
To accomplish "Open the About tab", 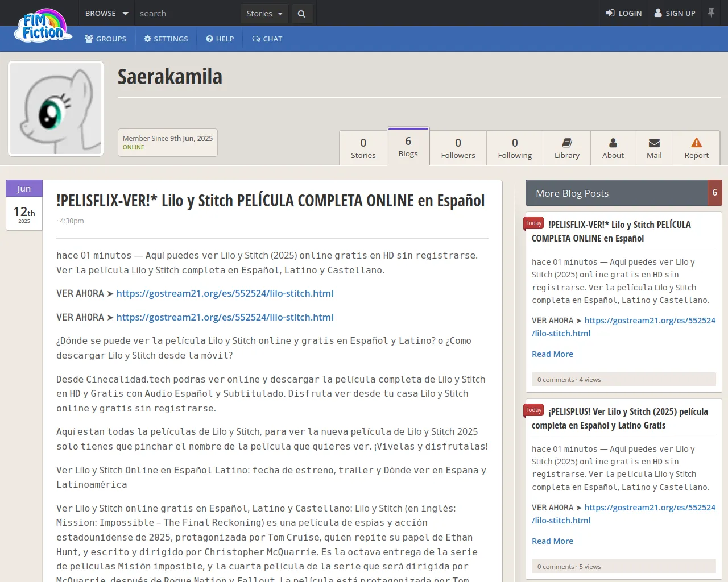I will coord(613,148).
